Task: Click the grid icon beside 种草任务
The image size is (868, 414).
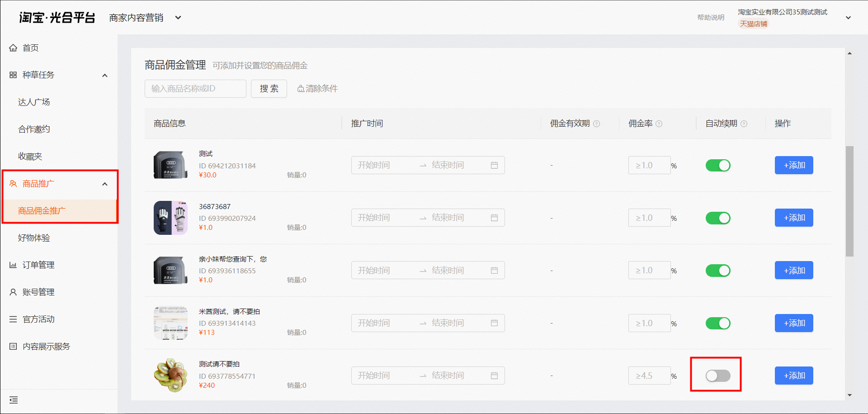Action: [13, 75]
